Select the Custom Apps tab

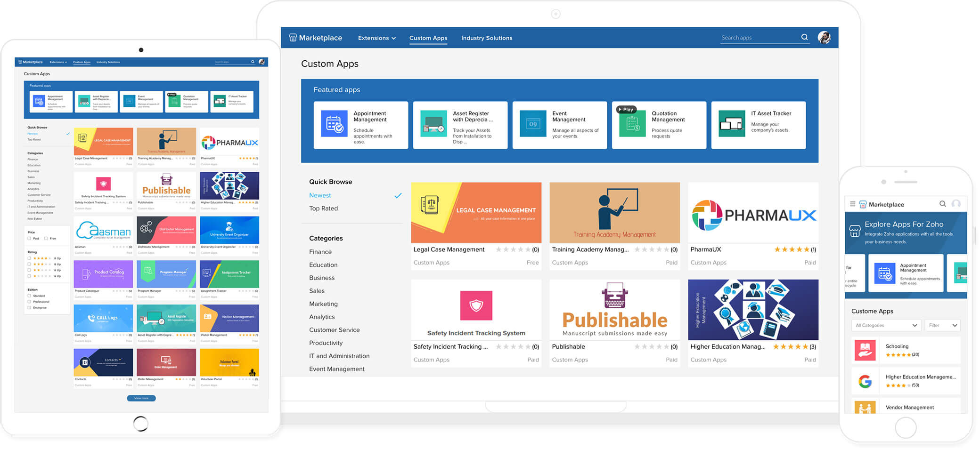coord(428,38)
